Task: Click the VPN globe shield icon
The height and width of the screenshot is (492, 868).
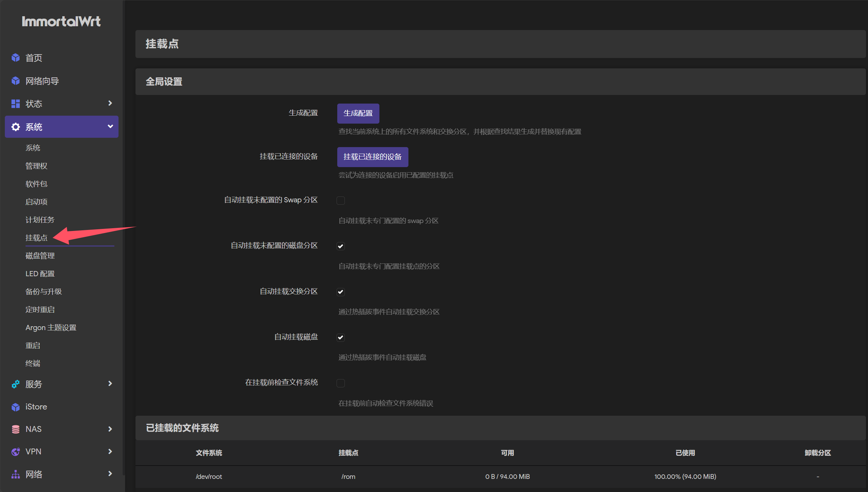Action: 16,452
